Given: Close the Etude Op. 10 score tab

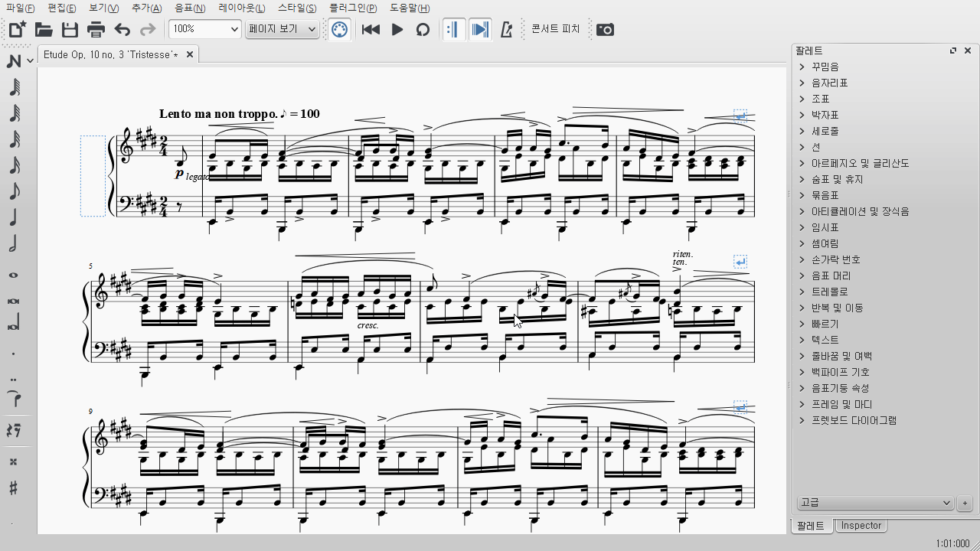Looking at the screenshot, I should pos(190,54).
